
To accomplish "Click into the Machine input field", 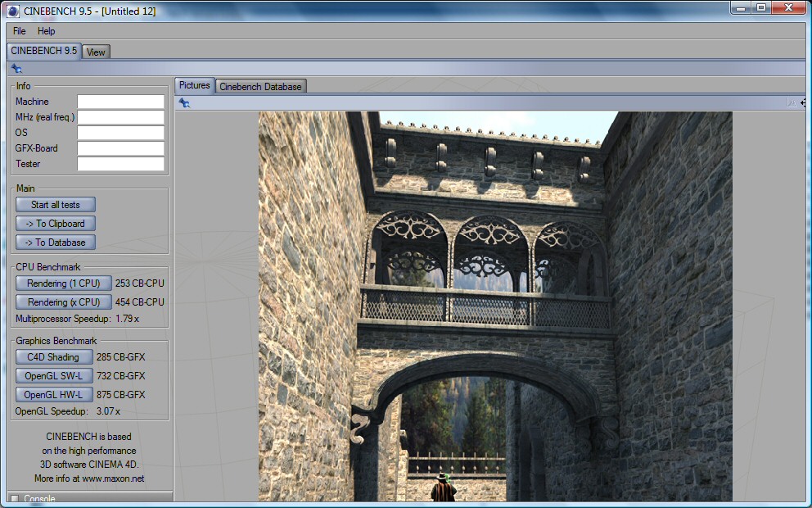I will tap(120, 102).
